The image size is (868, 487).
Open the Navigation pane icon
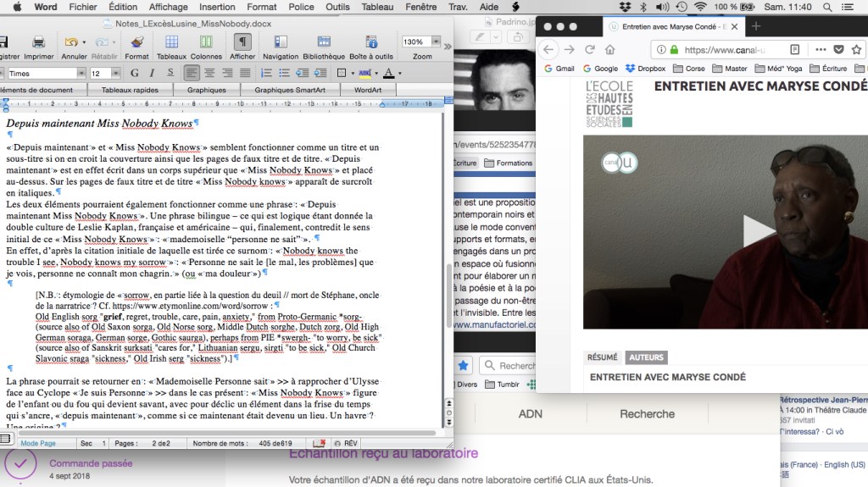(x=280, y=42)
